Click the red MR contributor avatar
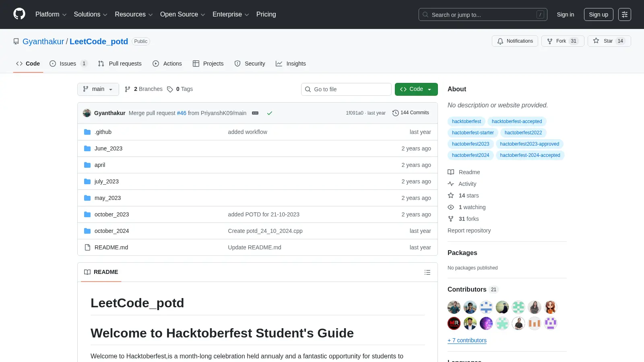Image resolution: width=644 pixels, height=362 pixels. [454, 323]
